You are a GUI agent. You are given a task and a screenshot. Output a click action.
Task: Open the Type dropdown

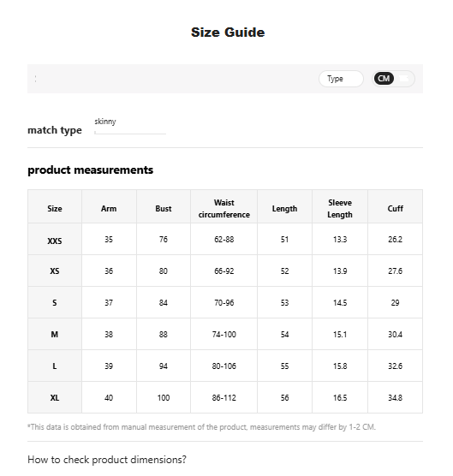[x=341, y=79]
